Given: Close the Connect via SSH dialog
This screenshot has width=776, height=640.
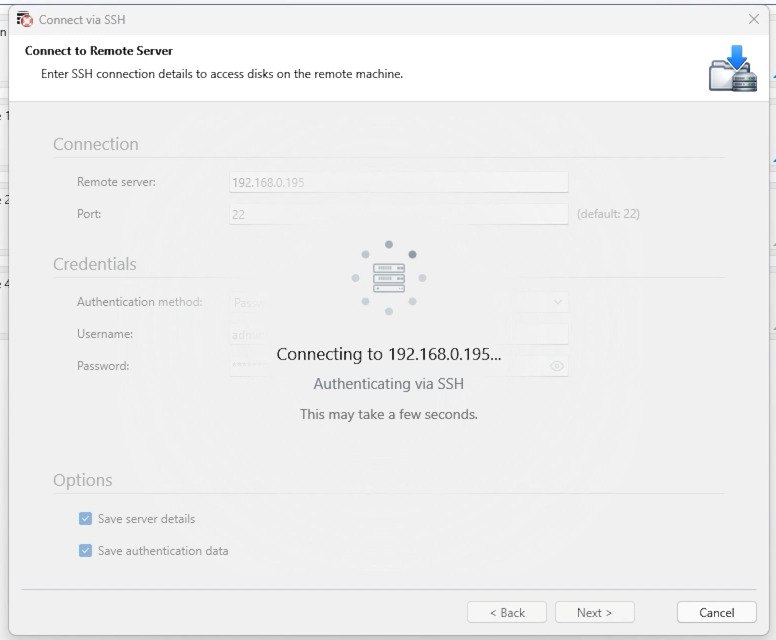Looking at the screenshot, I should [754, 19].
